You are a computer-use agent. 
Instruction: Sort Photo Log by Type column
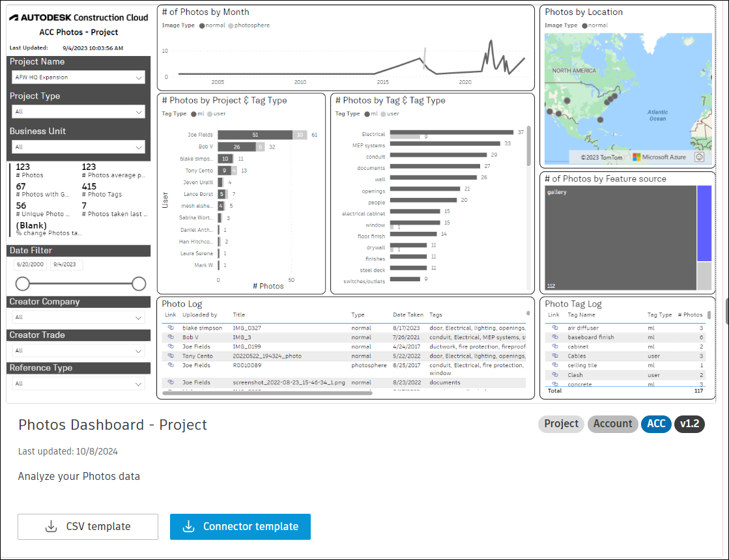358,315
